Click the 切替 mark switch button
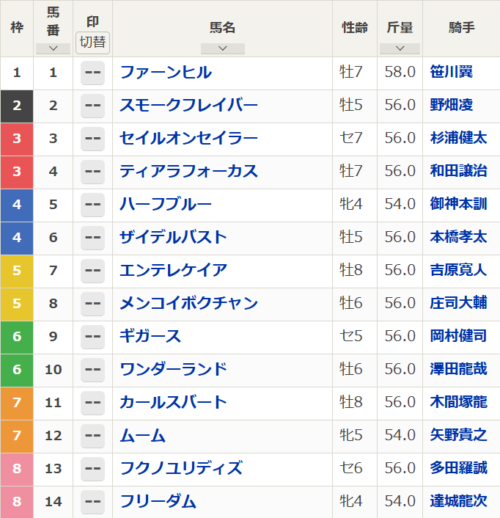This screenshot has height=518, width=500. pyautogui.click(x=93, y=43)
